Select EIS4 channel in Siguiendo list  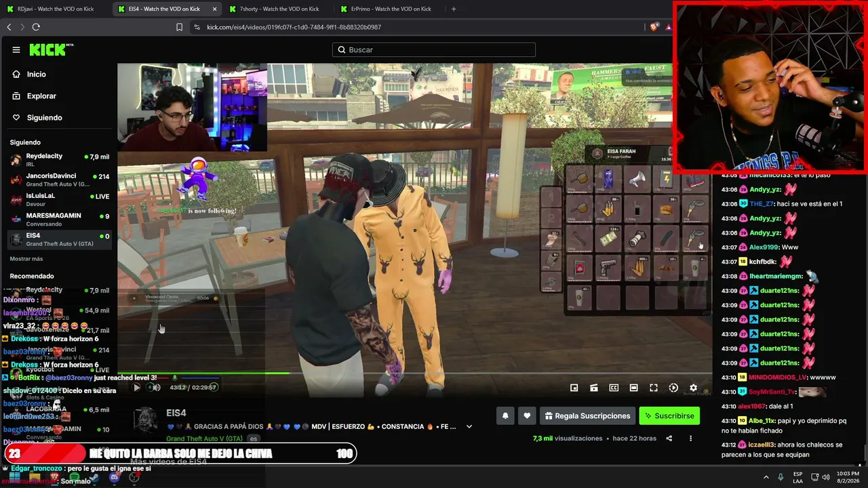coord(60,239)
